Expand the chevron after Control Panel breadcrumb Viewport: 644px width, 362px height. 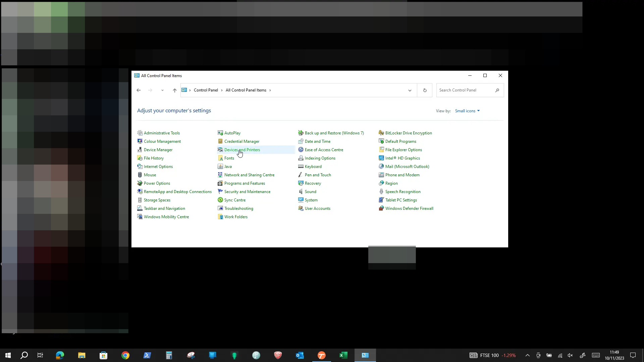point(222,90)
